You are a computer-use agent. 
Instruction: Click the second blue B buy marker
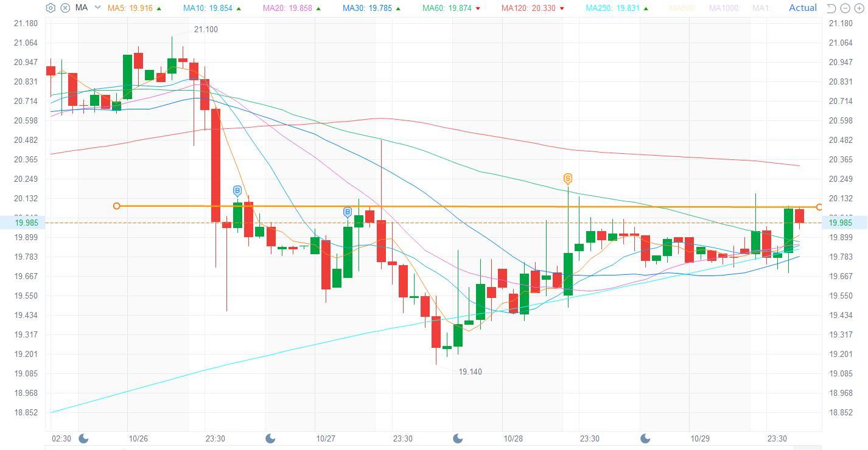(348, 213)
